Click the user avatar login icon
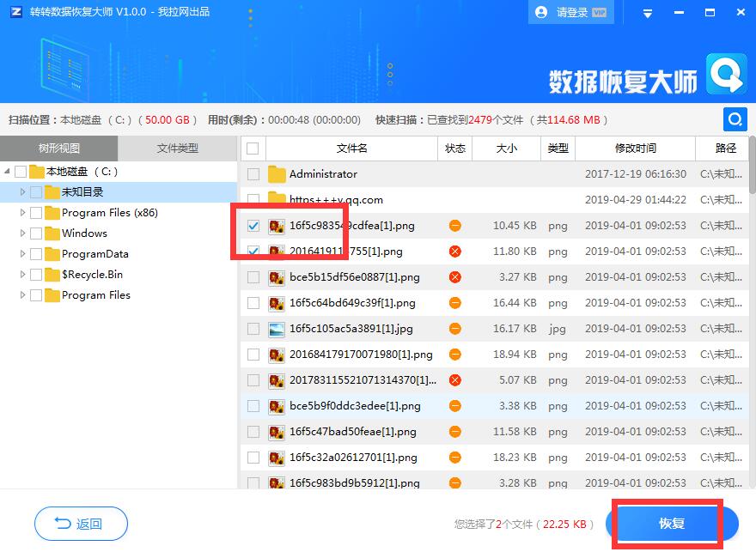 point(540,12)
